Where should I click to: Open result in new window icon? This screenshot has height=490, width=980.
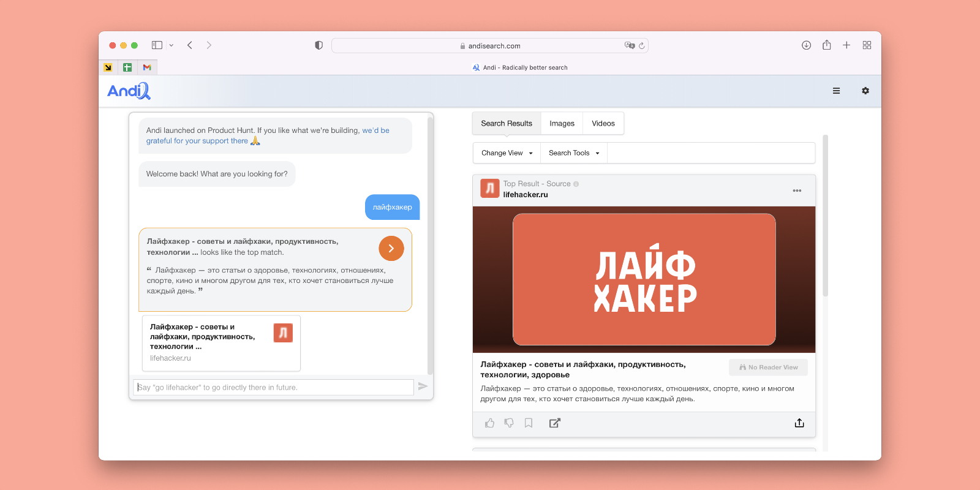tap(555, 423)
